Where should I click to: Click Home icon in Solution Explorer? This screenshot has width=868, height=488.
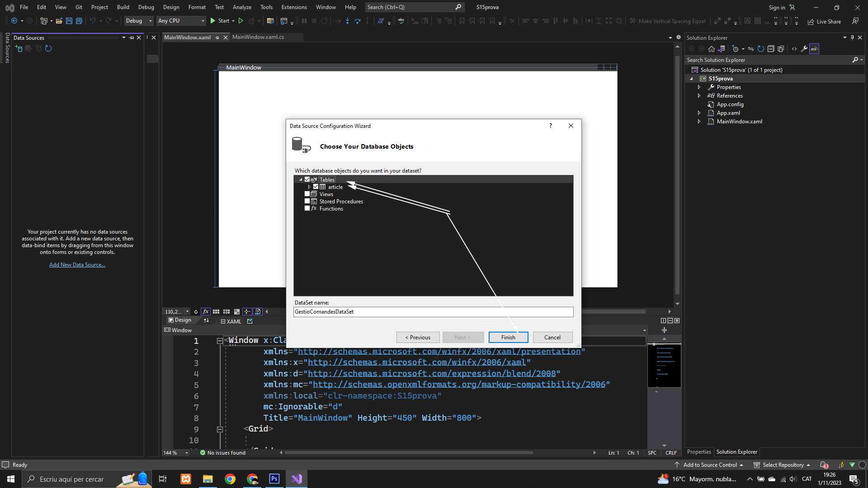(712, 49)
